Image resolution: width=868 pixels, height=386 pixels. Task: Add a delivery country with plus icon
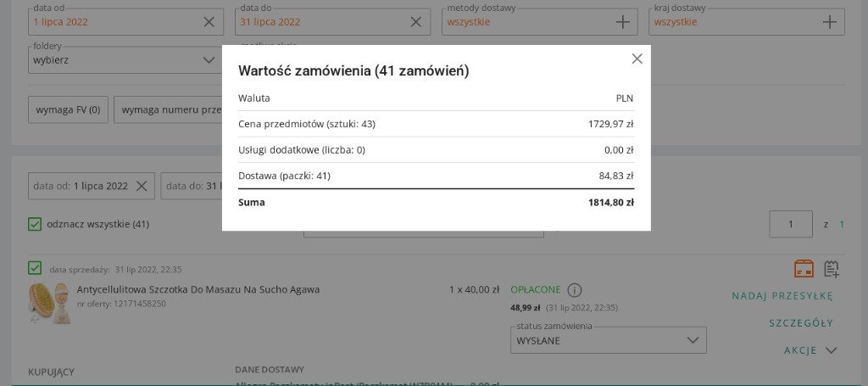(830, 22)
